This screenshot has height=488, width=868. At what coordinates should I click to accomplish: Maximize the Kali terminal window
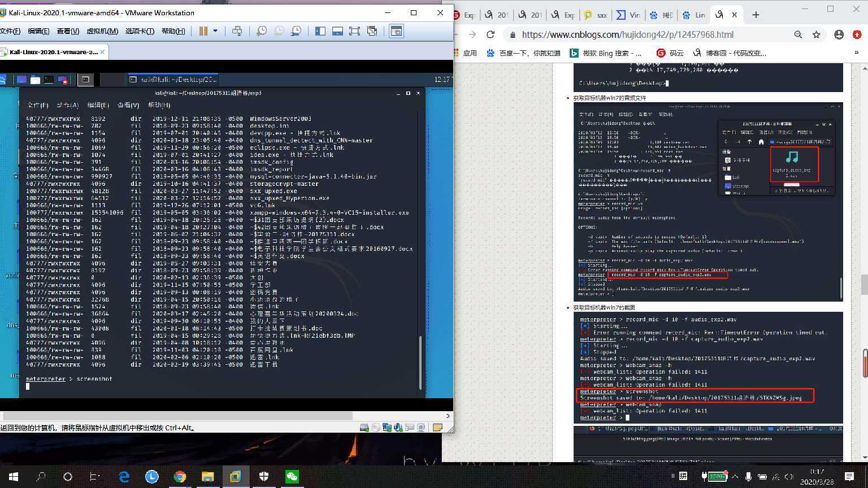408,93
